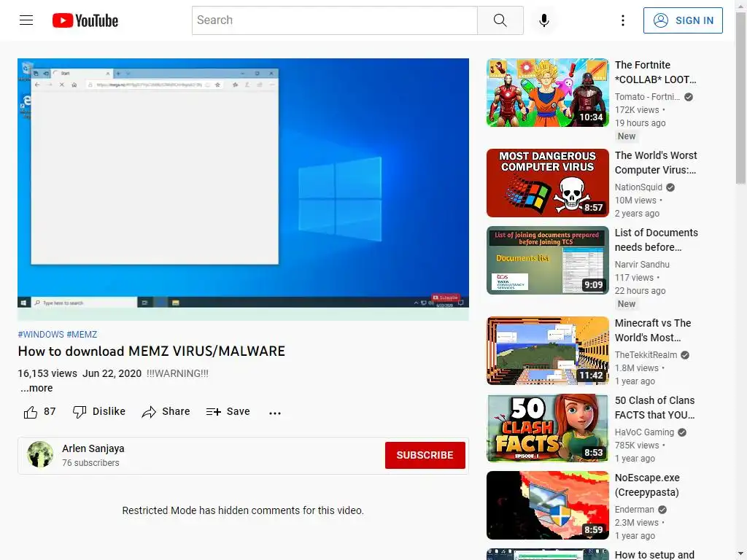Viewport: 747px width, 560px height.
Task: Subscribe to Arlen Sanjaya channel
Action: coord(425,455)
